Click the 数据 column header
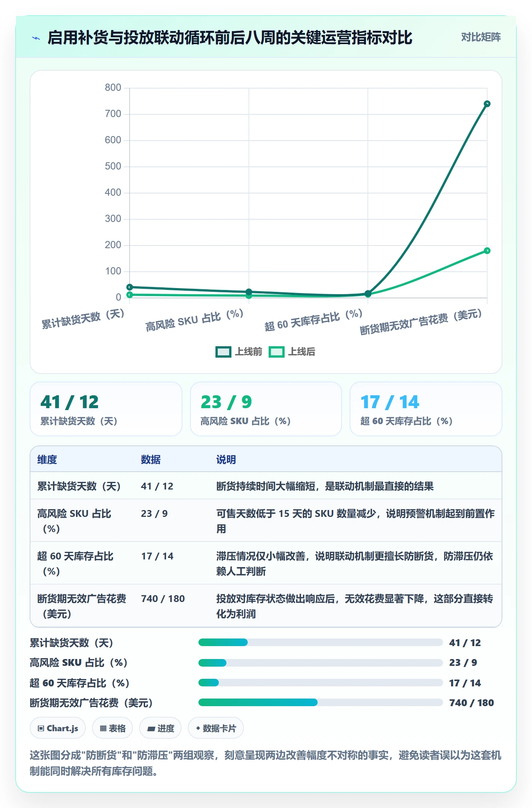This screenshot has width=532, height=808. 150,459
